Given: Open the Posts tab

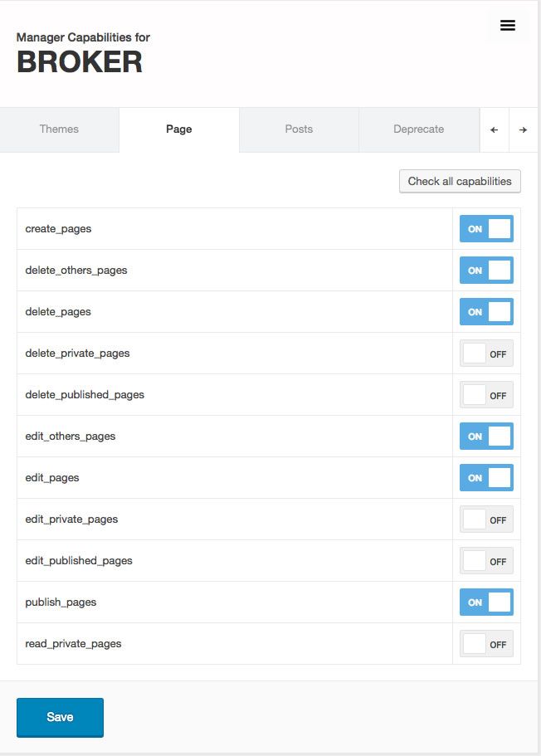Looking at the screenshot, I should pos(299,129).
